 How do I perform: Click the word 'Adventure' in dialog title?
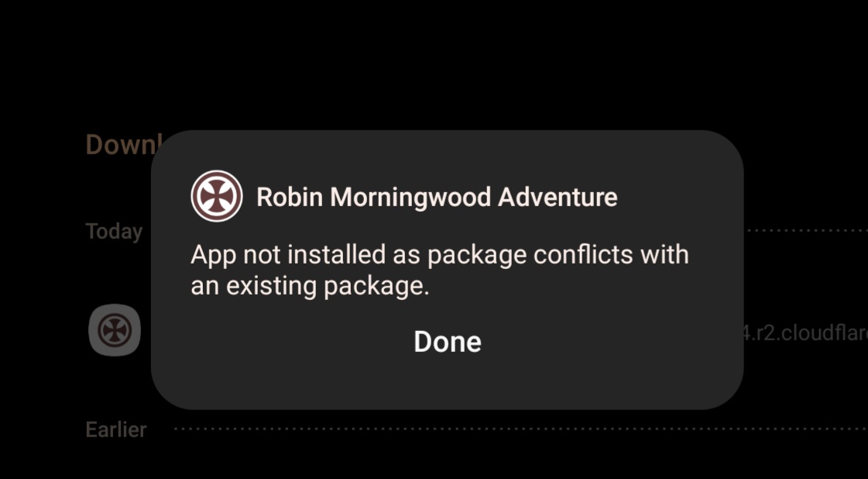[558, 197]
